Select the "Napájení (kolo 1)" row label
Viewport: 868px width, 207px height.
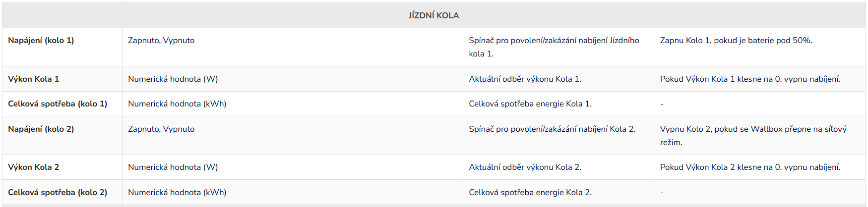click(x=41, y=41)
